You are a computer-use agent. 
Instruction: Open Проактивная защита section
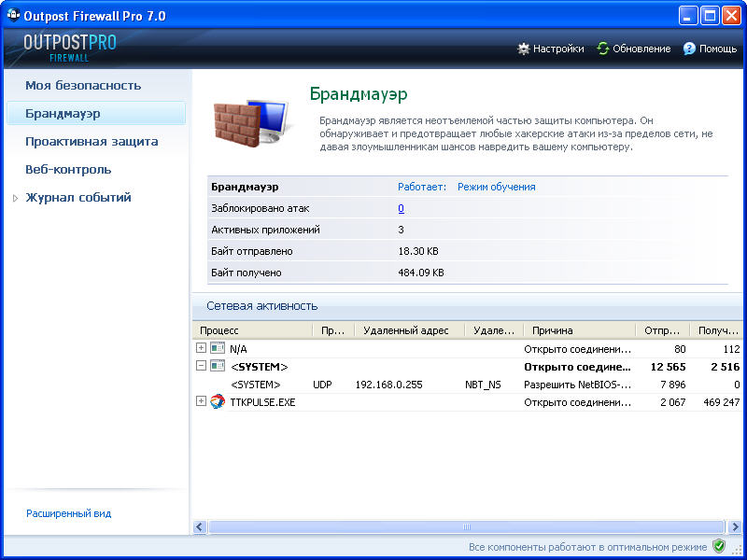tap(92, 142)
